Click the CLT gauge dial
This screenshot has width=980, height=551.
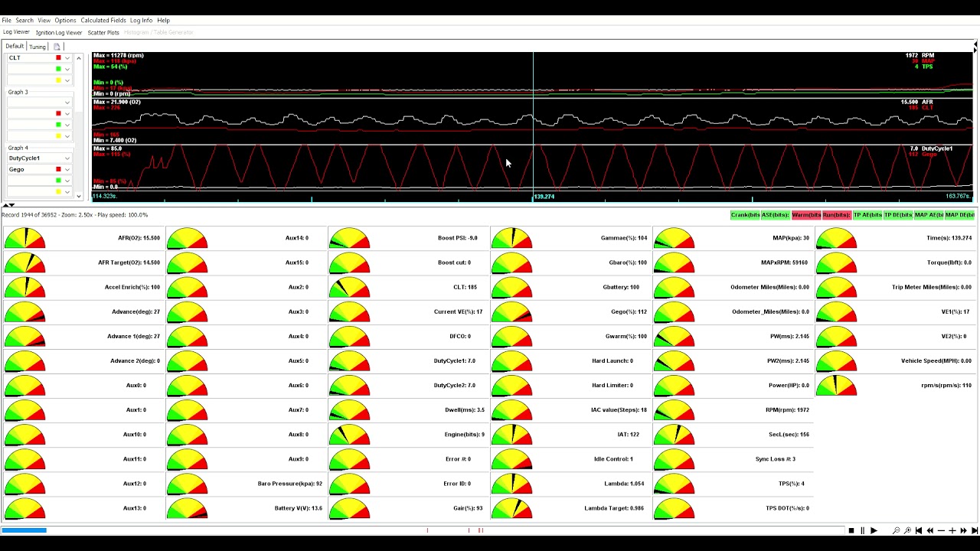[x=350, y=287]
